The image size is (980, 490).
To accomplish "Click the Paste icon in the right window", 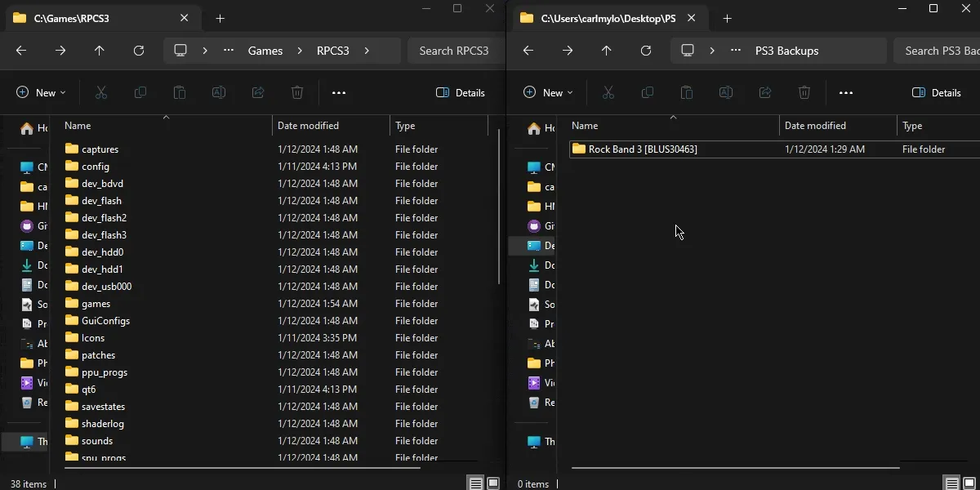I will 687,92.
